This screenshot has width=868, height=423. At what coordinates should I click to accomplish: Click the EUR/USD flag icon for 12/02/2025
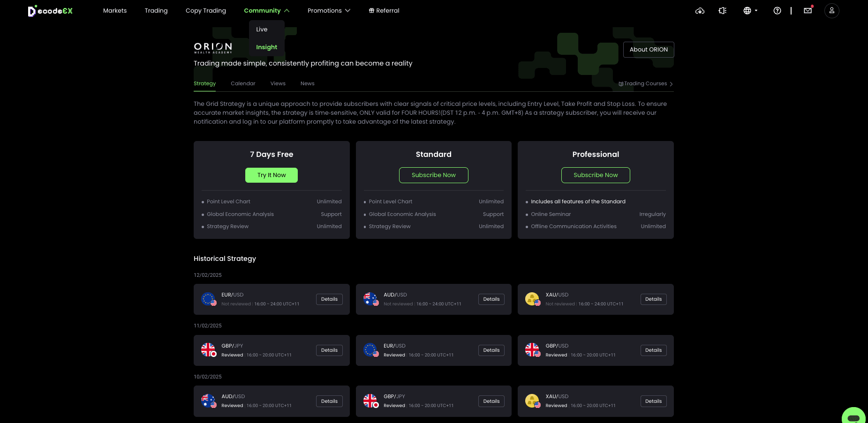pos(209,299)
